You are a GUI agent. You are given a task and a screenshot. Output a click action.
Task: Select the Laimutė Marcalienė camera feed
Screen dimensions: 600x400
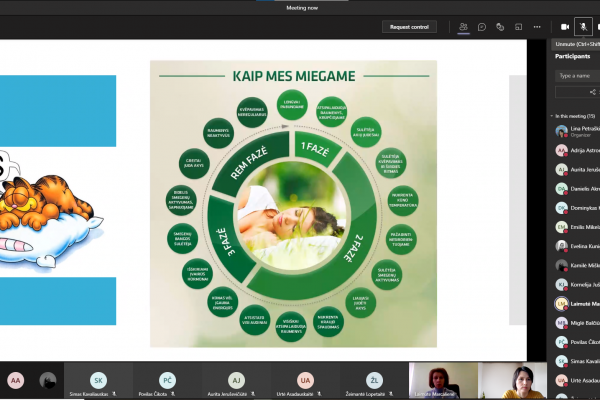443,380
